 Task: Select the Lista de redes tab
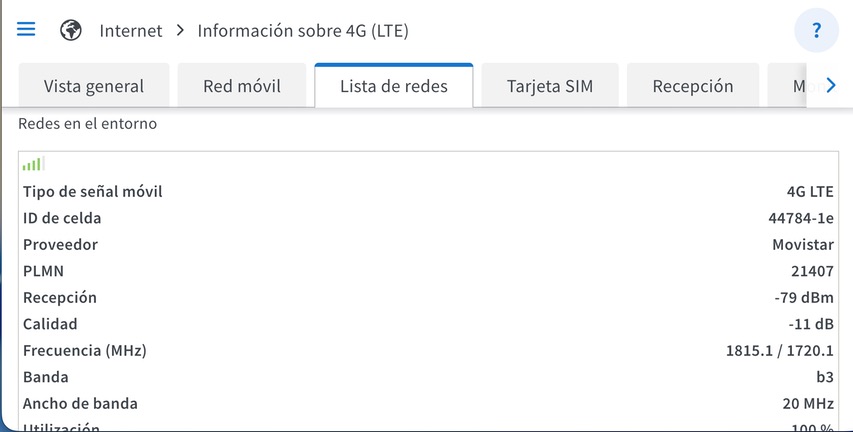[394, 86]
